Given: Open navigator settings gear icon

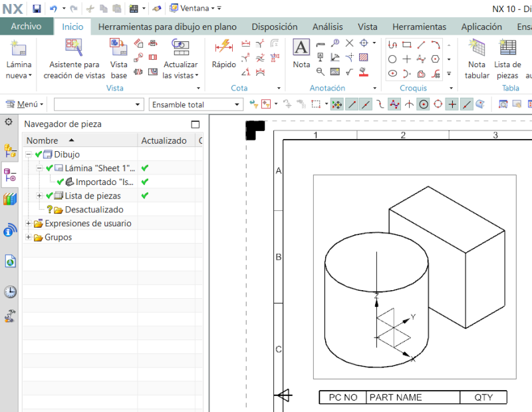Looking at the screenshot, I should point(9,122).
